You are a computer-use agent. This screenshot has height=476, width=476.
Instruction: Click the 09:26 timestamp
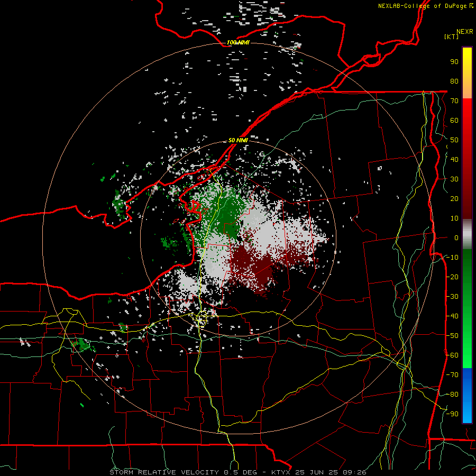point(354,472)
